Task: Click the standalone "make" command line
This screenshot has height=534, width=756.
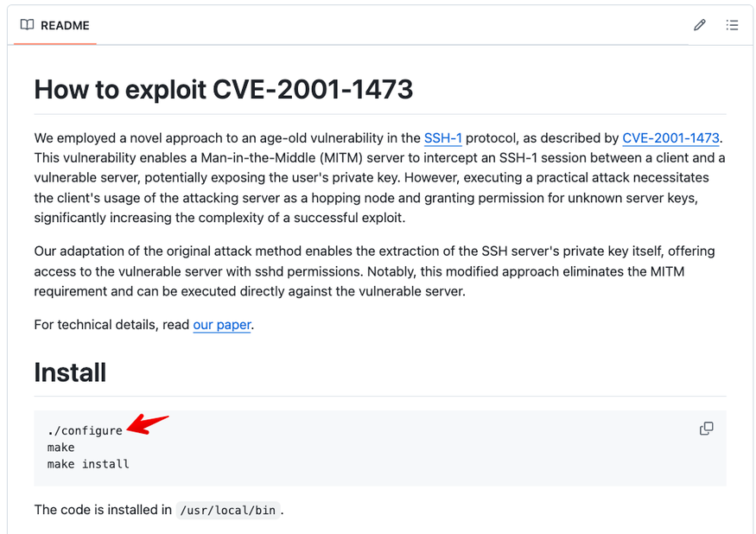Action: [60, 448]
